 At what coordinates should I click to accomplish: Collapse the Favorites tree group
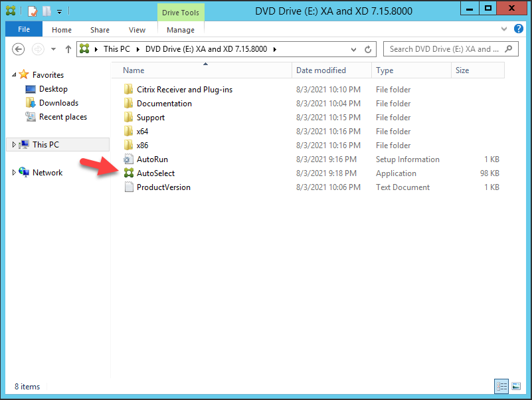coord(14,74)
